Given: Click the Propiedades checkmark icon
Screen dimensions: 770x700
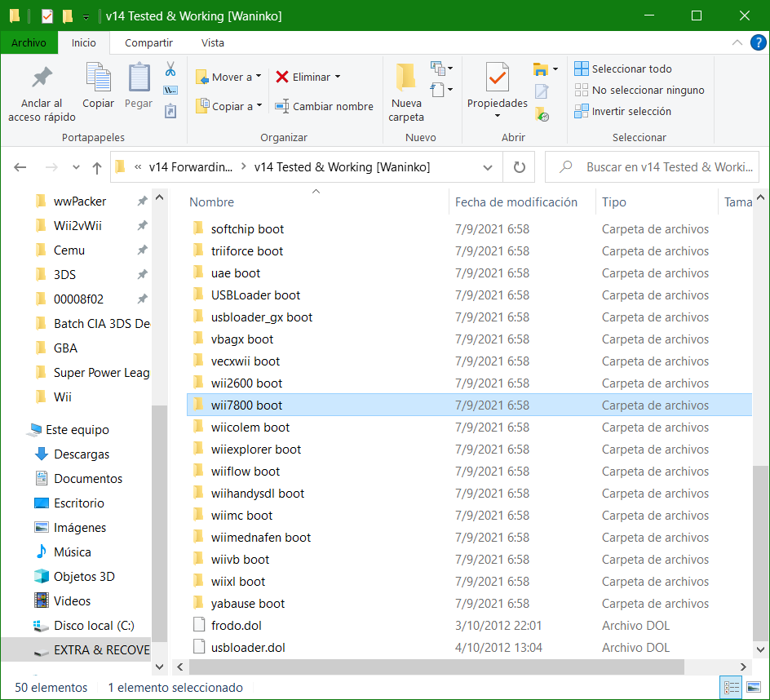Looking at the screenshot, I should [x=497, y=78].
